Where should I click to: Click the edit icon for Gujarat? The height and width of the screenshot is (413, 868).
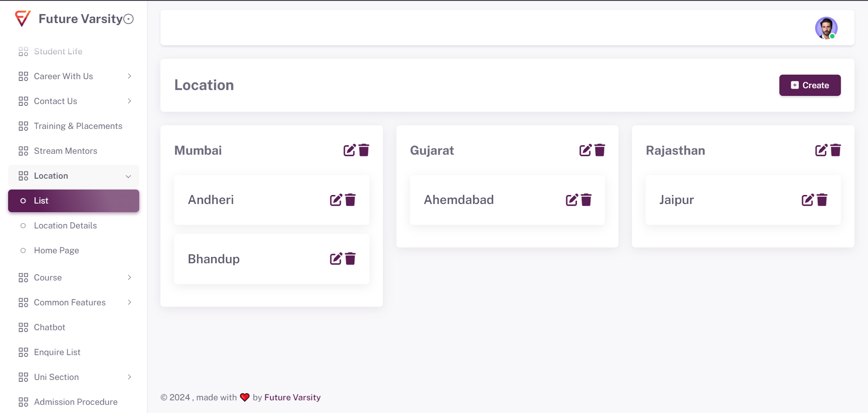click(585, 150)
